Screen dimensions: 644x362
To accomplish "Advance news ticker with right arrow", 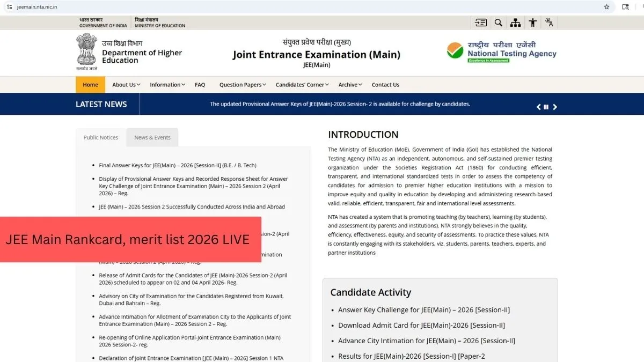I will [555, 107].
